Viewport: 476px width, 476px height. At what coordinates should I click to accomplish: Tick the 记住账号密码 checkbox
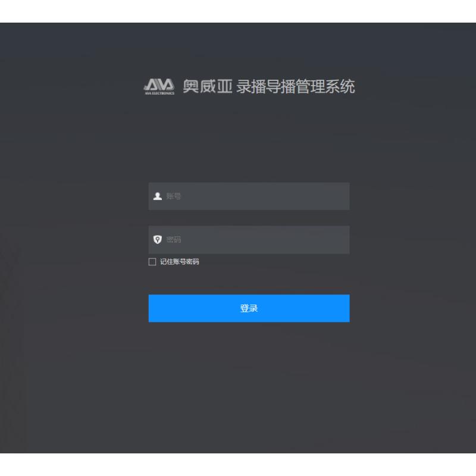coord(152,262)
